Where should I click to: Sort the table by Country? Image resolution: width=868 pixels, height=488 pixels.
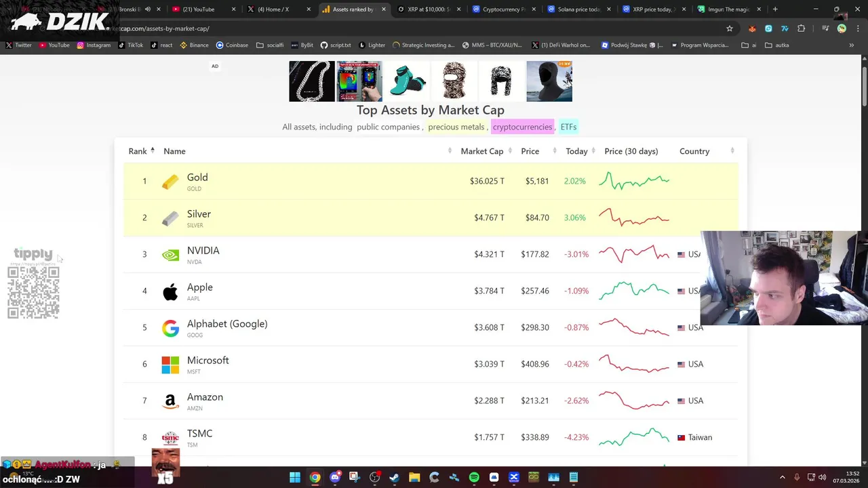pos(694,151)
